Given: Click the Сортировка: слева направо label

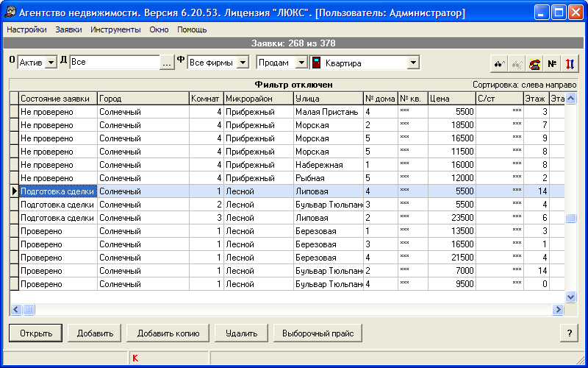Looking at the screenshot, I should tap(524, 85).
